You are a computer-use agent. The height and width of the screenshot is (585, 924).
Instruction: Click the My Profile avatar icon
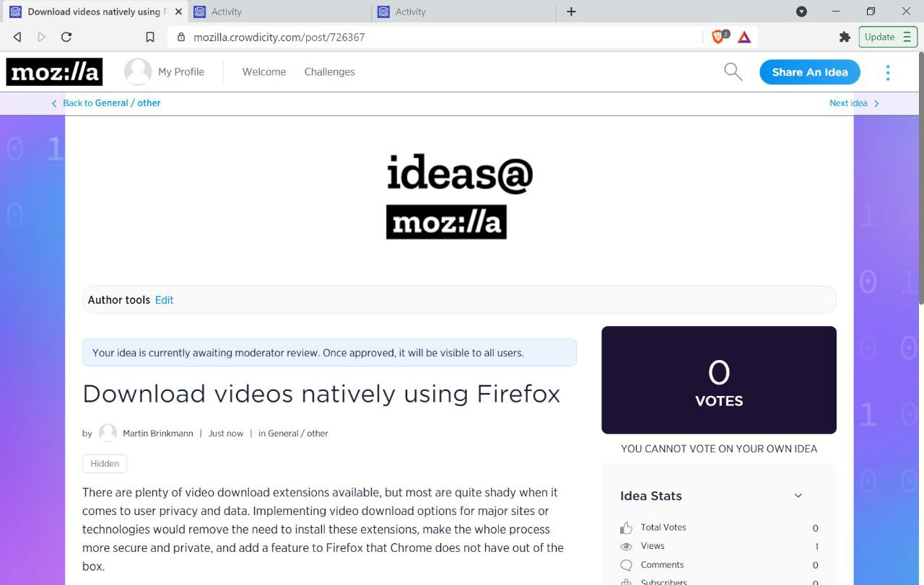pos(138,71)
